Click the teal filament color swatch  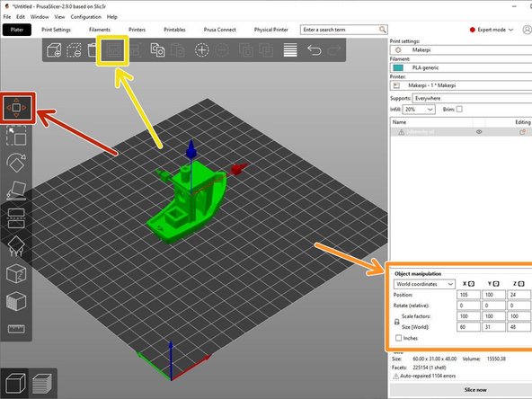[398, 67]
